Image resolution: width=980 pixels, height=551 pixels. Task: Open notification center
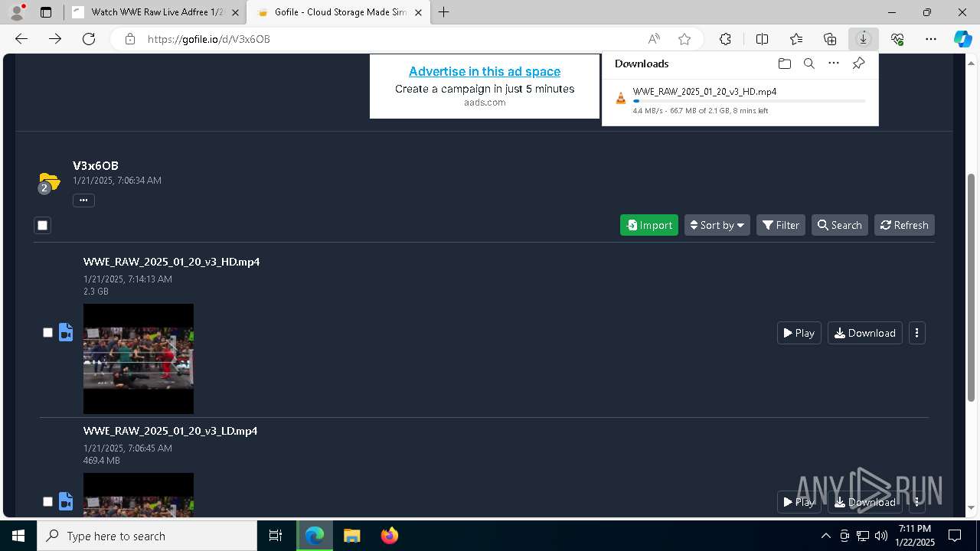click(955, 536)
